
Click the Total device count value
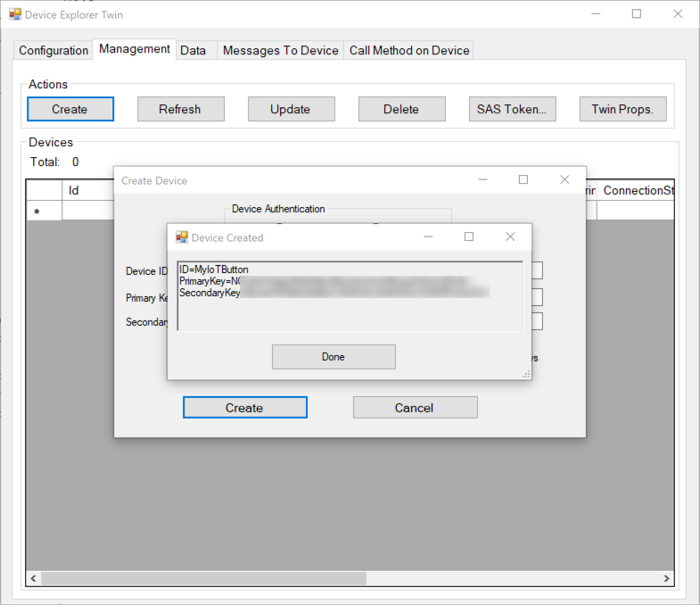click(x=76, y=162)
